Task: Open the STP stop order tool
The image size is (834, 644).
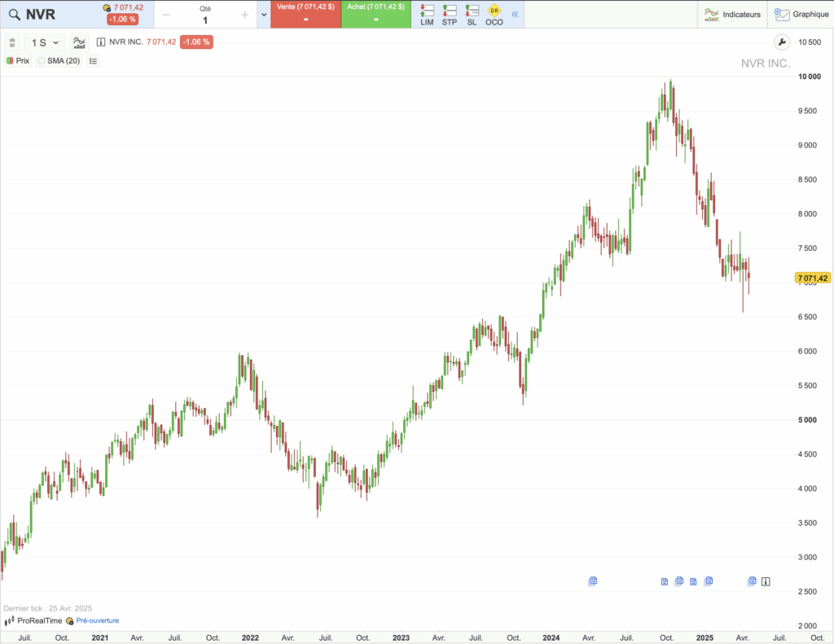Action: tap(450, 15)
